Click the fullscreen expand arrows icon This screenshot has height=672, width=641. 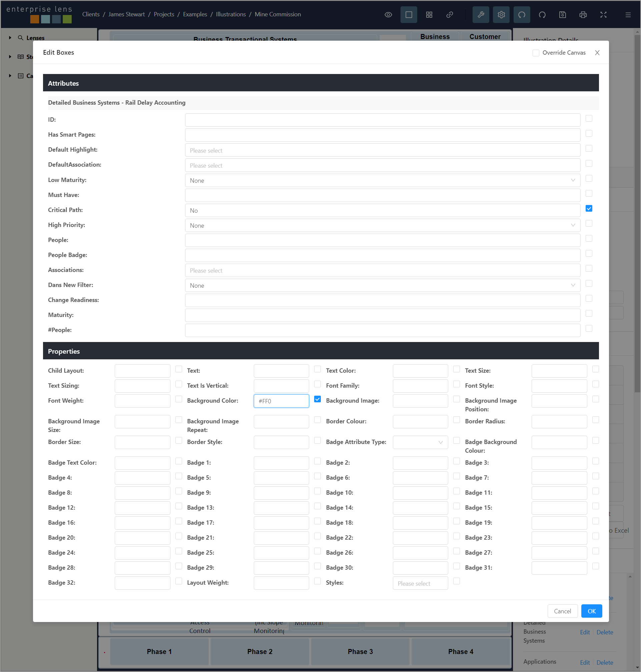[x=603, y=15]
